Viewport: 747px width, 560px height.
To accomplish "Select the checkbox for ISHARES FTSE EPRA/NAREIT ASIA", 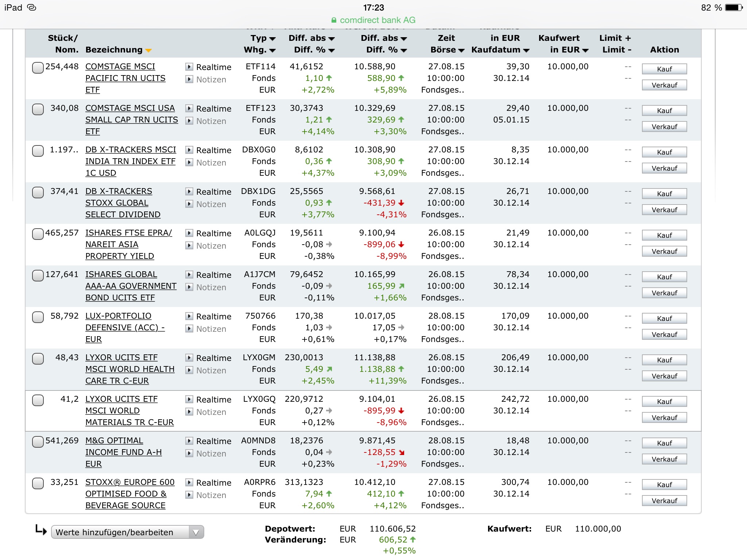I will click(x=38, y=234).
